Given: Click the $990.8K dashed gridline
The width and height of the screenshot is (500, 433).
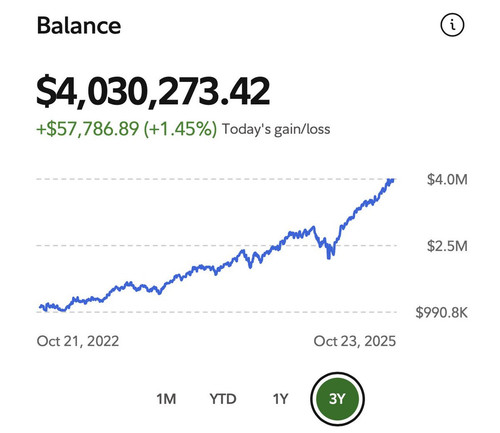Looking at the screenshot, I should [x=217, y=312].
